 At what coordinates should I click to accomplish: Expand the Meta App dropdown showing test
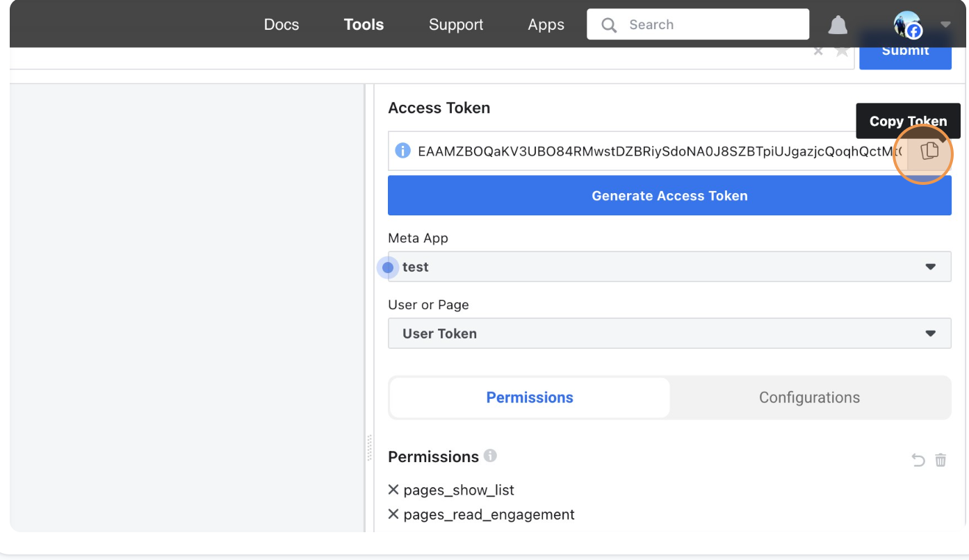coord(669,267)
